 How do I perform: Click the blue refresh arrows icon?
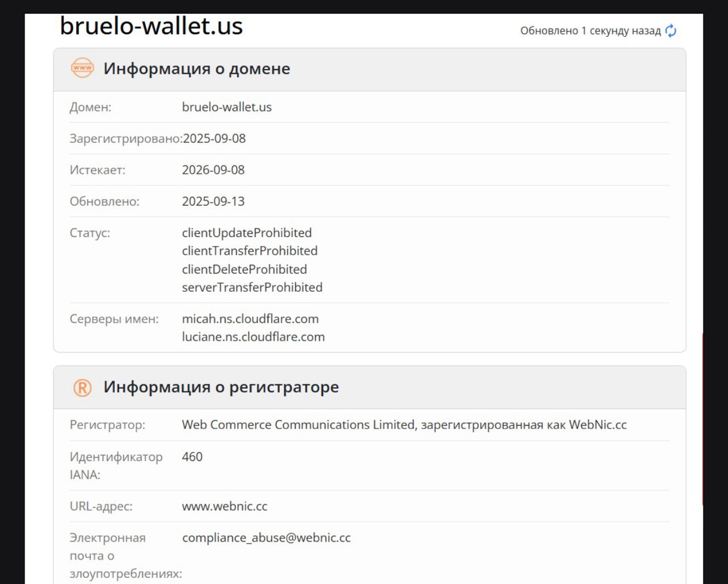click(x=671, y=31)
